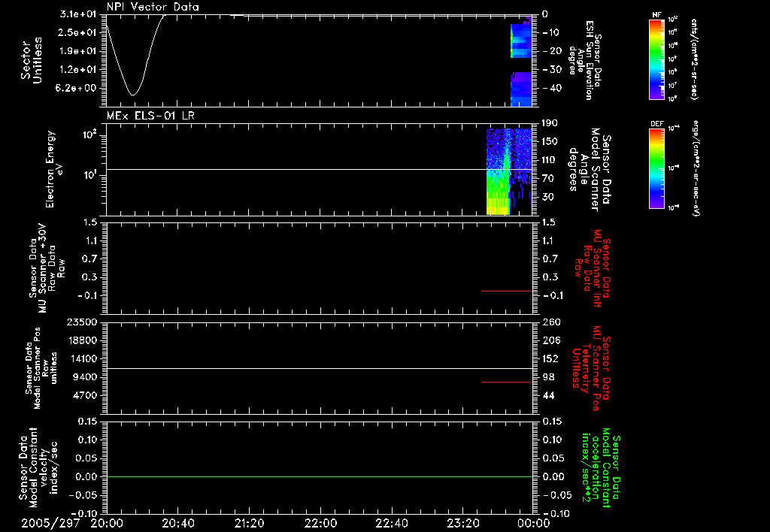
Task: Click the 30 scanner angle tick label
Action: point(548,198)
